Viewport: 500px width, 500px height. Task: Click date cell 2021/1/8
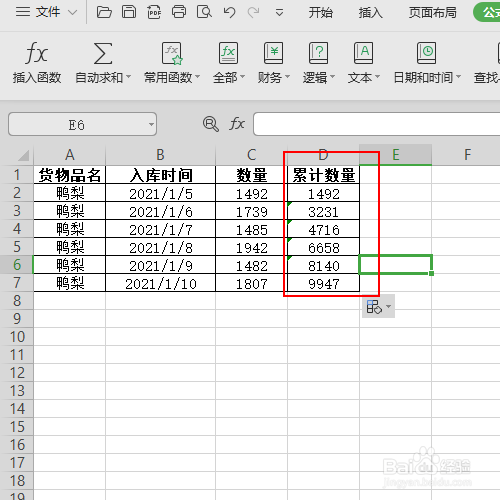pyautogui.click(x=160, y=247)
